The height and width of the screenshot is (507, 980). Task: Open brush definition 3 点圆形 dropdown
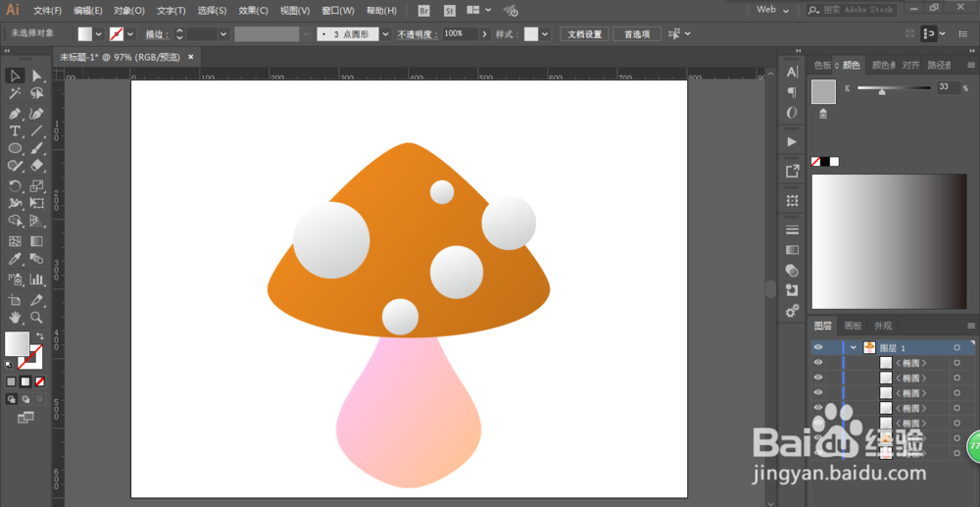pos(385,34)
